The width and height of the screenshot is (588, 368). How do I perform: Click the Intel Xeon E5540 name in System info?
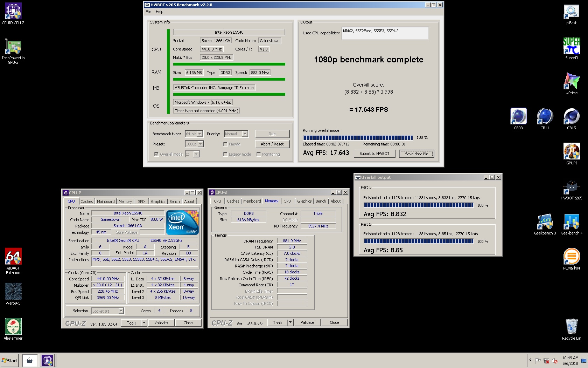click(229, 32)
